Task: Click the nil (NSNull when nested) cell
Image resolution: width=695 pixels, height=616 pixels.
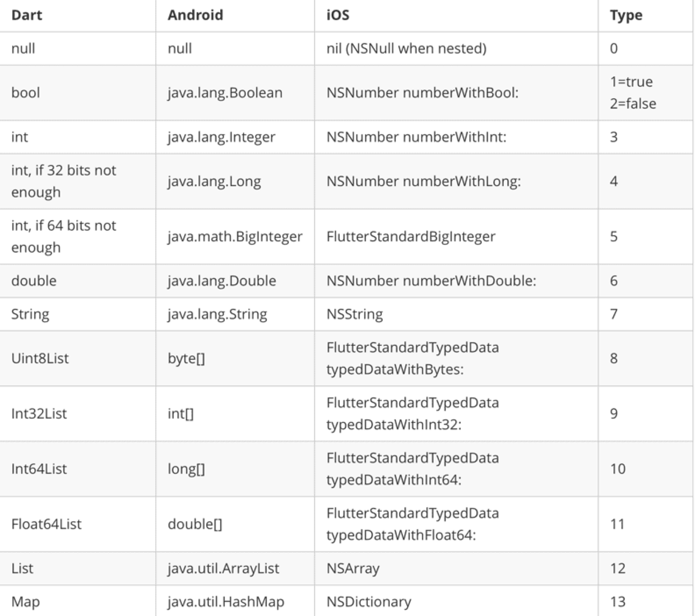Action: point(406,48)
